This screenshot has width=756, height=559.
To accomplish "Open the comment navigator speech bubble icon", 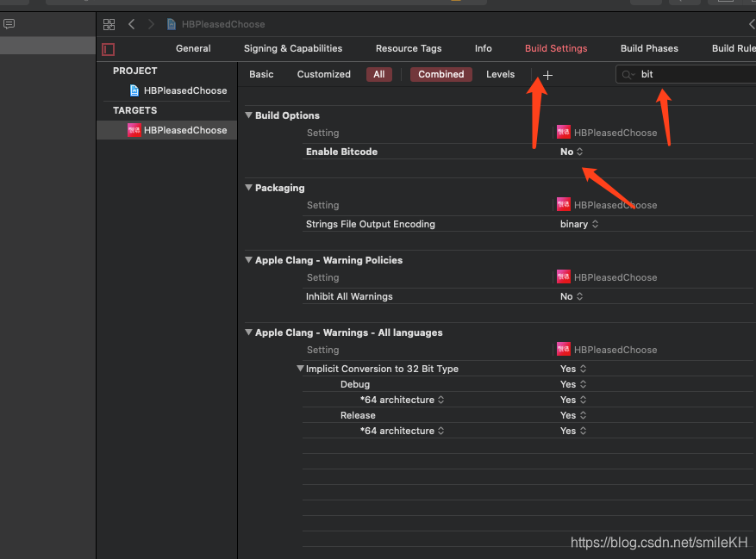I will tap(9, 23).
